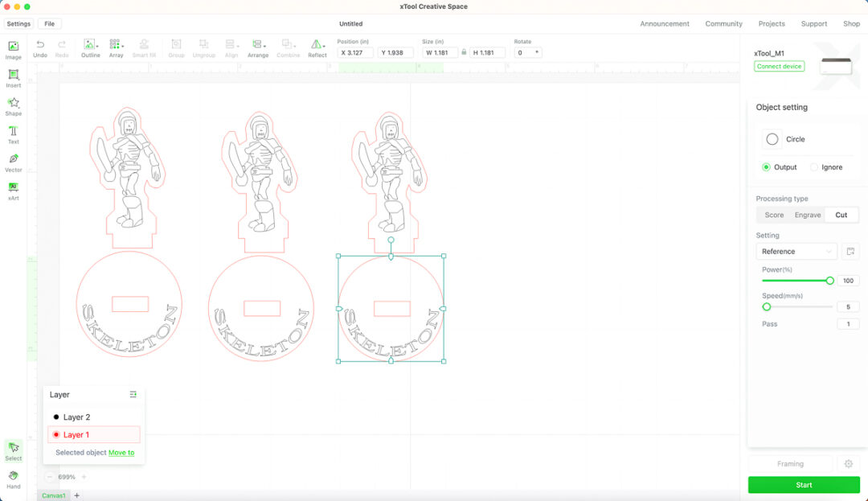
Task: Select the Ignore radio button
Action: (814, 167)
